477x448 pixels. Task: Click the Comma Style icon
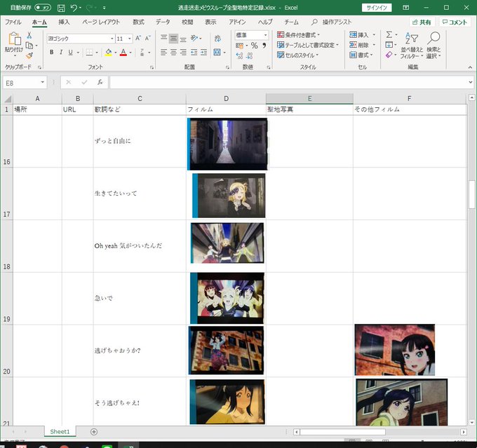264,46
